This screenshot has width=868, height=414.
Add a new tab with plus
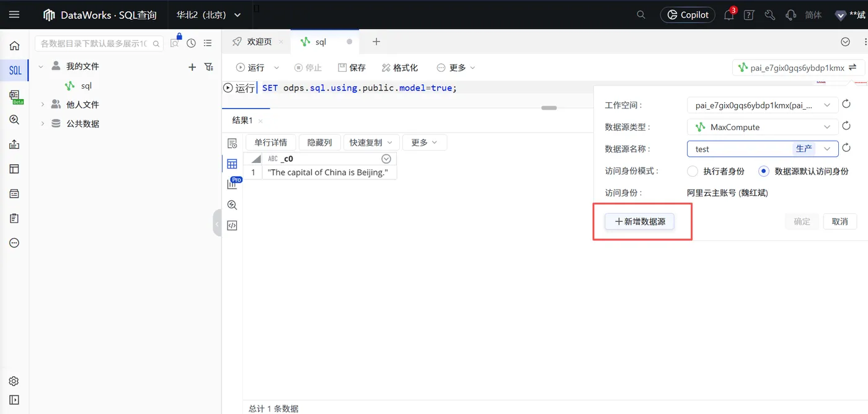click(x=376, y=42)
